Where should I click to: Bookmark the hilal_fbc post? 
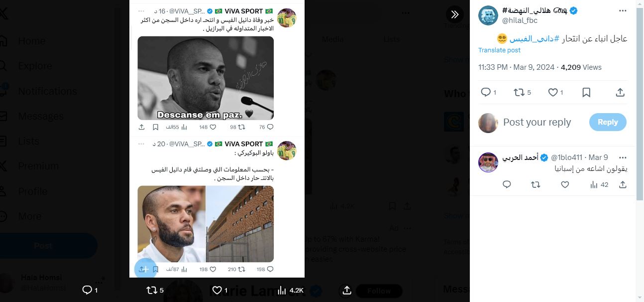(586, 92)
